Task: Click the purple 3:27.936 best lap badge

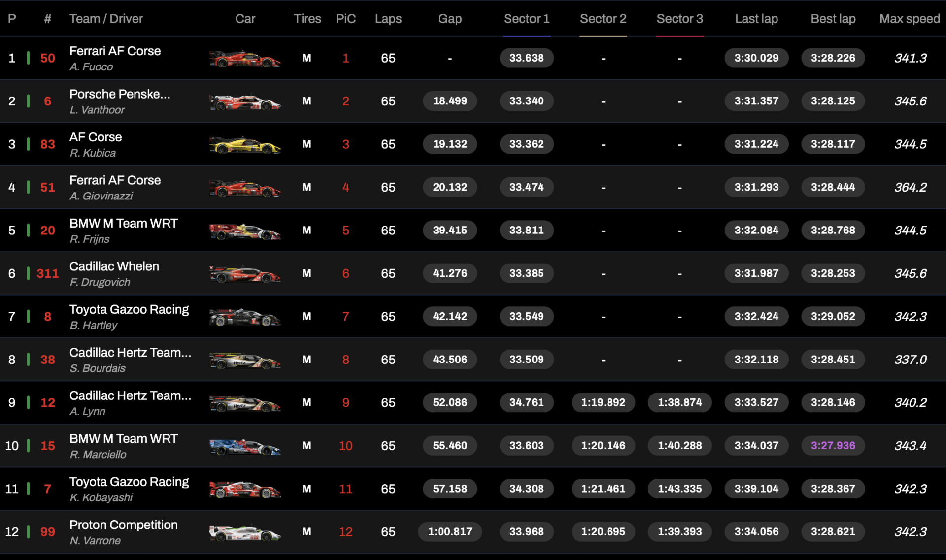Action: click(x=833, y=446)
